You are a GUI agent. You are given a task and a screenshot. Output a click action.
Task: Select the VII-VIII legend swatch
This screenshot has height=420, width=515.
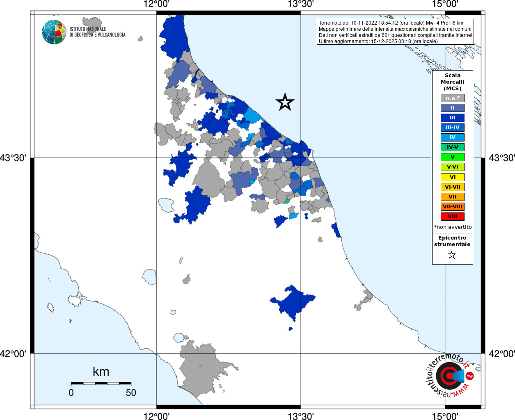[x=453, y=207]
